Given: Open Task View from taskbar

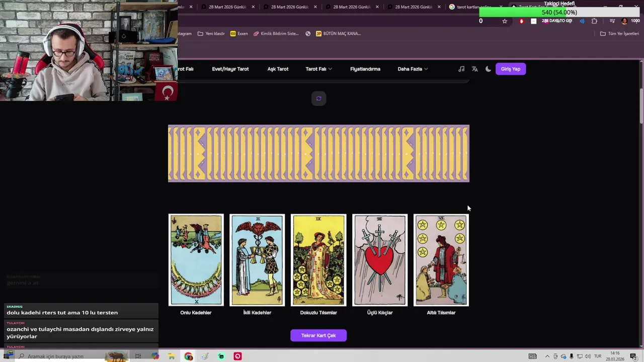Looking at the screenshot, I should point(138,356).
